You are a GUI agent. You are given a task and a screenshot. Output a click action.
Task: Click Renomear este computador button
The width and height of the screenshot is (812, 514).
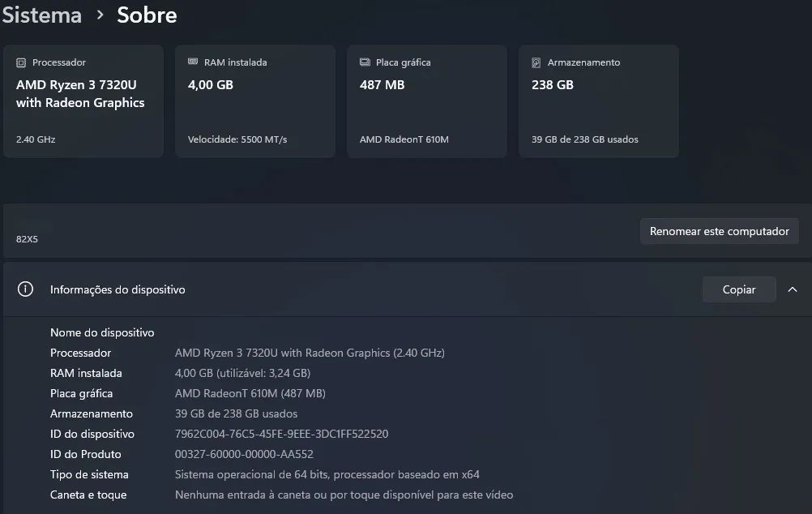point(720,231)
